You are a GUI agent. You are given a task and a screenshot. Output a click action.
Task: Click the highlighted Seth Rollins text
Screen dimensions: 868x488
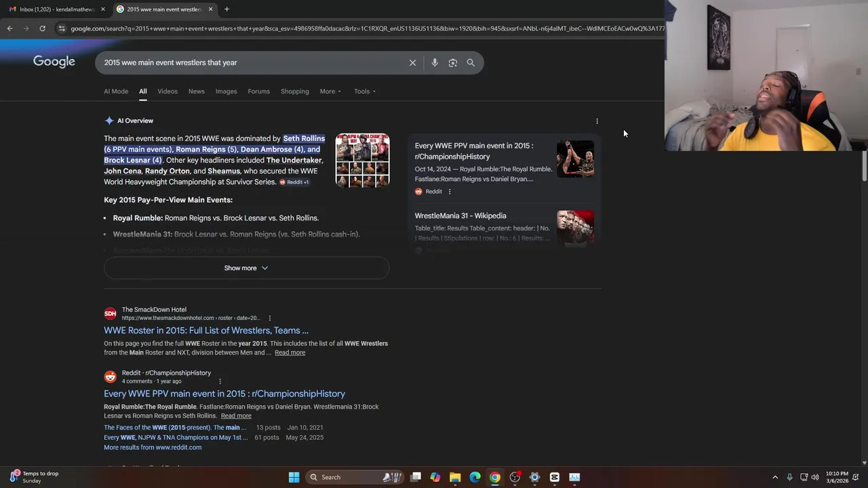[x=304, y=138]
